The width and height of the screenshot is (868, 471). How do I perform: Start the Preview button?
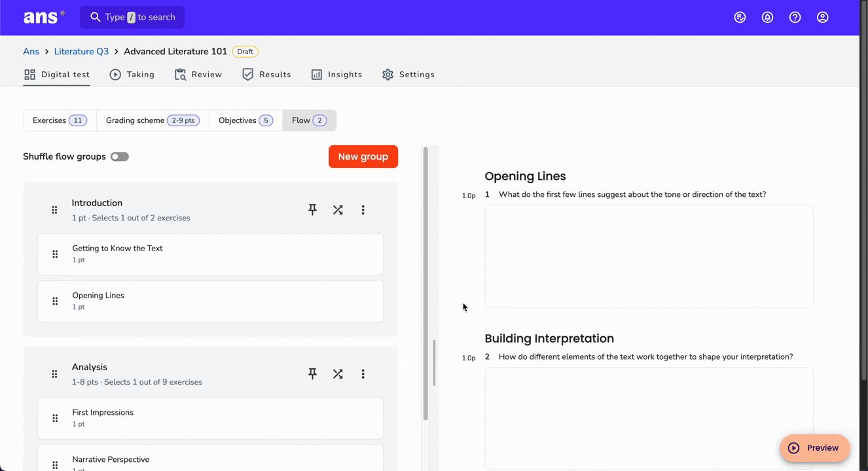[x=814, y=448]
